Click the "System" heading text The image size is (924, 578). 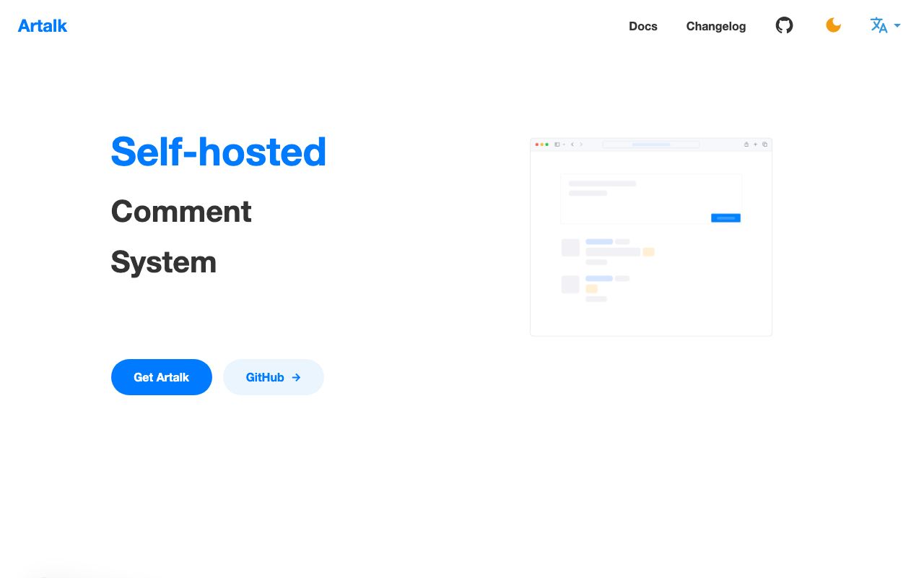[164, 262]
